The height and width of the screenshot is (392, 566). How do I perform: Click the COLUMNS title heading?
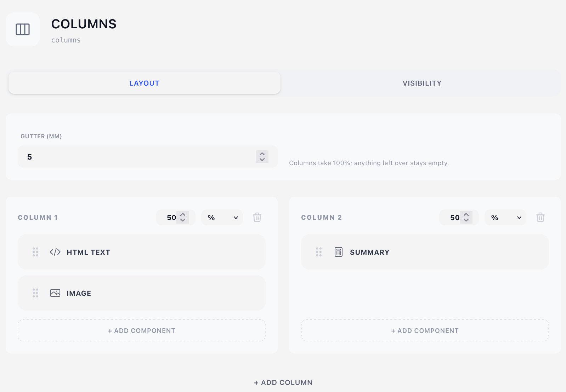click(84, 24)
